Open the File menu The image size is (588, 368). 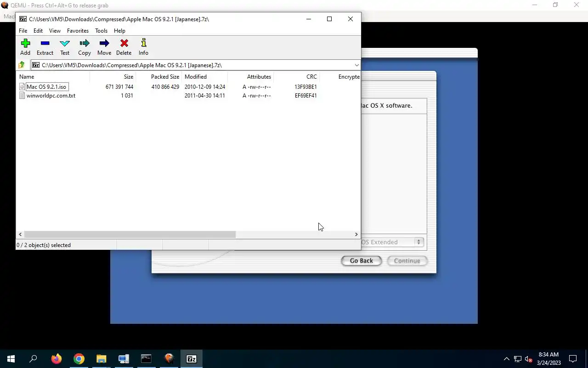click(23, 31)
